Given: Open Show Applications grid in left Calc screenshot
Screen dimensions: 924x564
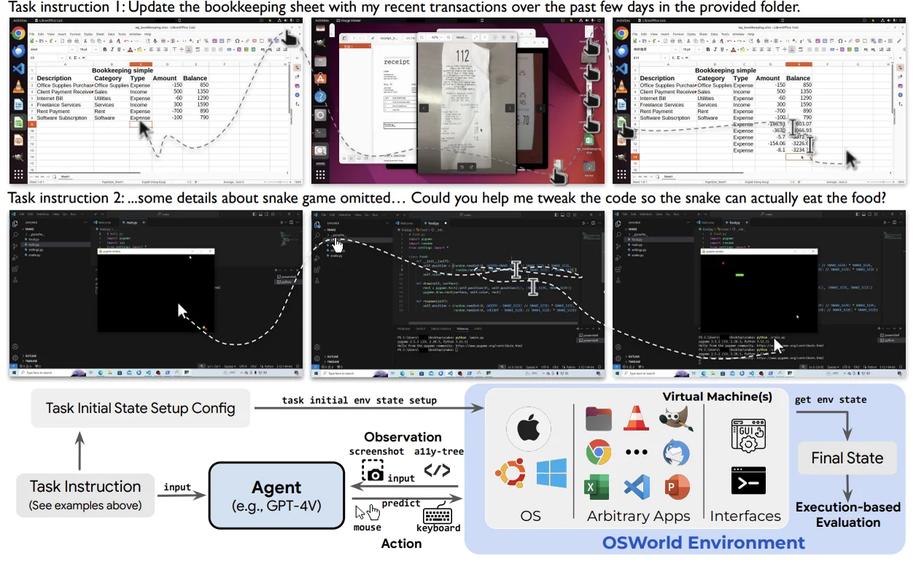Looking at the screenshot, I should (x=18, y=175).
